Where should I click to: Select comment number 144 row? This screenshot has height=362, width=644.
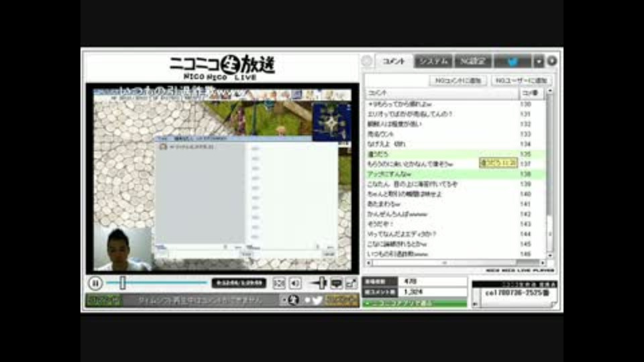coord(455,234)
